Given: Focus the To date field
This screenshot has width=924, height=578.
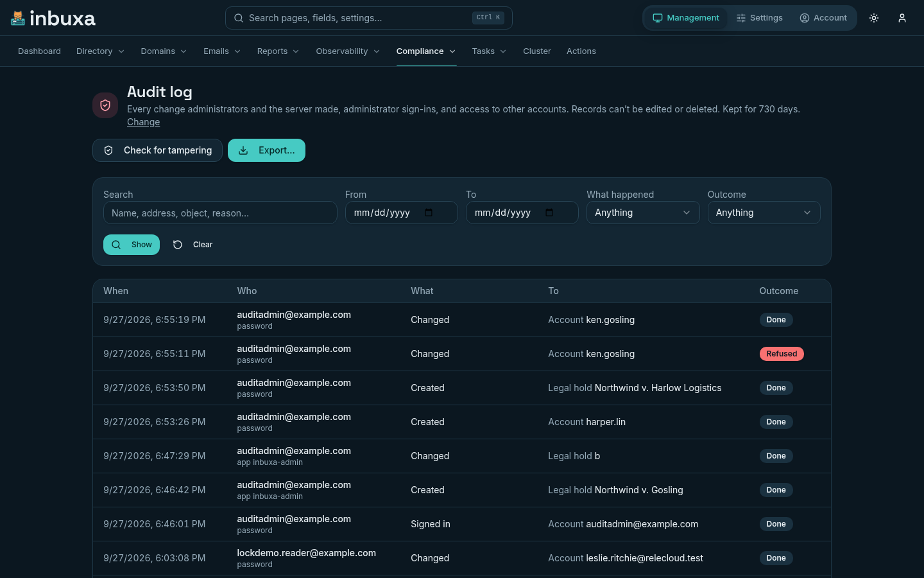Looking at the screenshot, I should point(522,213).
